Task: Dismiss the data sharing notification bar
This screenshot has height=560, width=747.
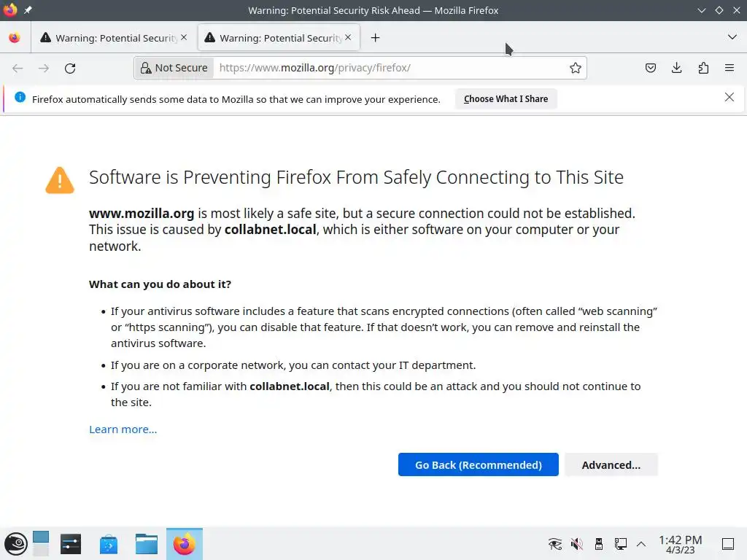Action: 729,97
